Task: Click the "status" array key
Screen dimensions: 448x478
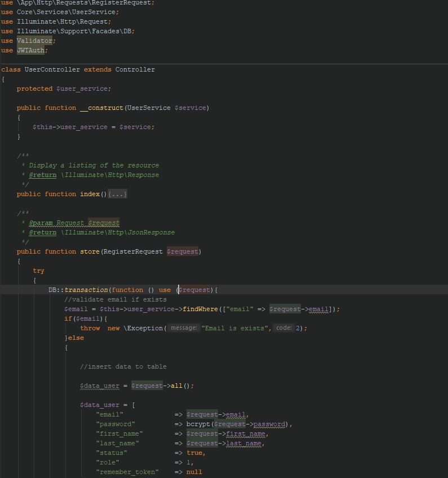Action: click(112, 453)
